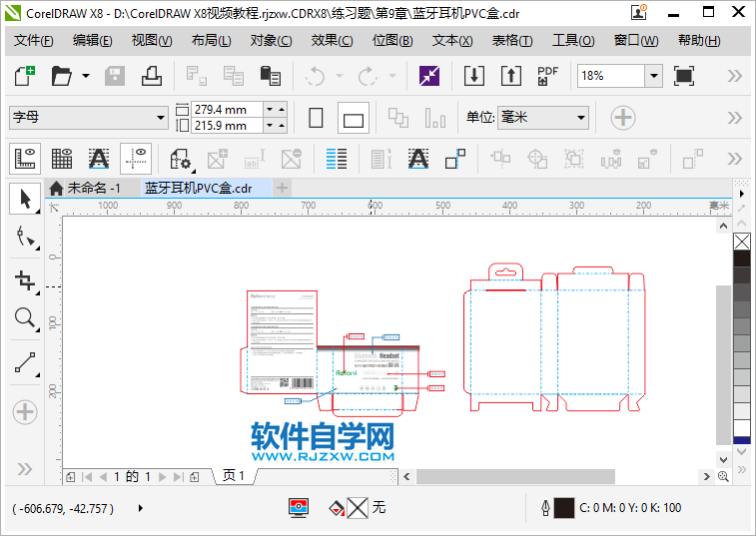Click the page height 215.9 mm field
The image size is (756, 536).
coord(227,126)
